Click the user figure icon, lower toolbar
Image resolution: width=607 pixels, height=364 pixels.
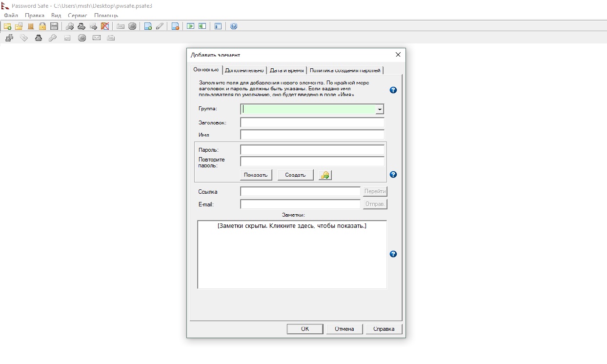[38, 38]
